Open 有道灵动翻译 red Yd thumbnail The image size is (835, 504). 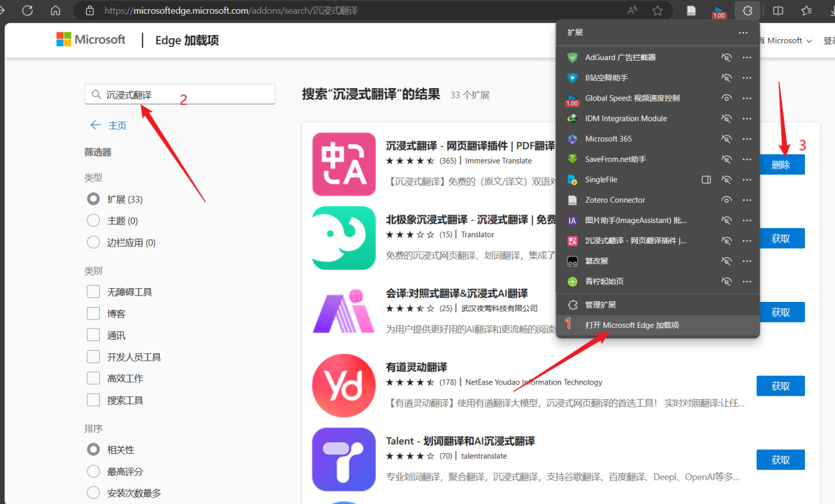(344, 386)
